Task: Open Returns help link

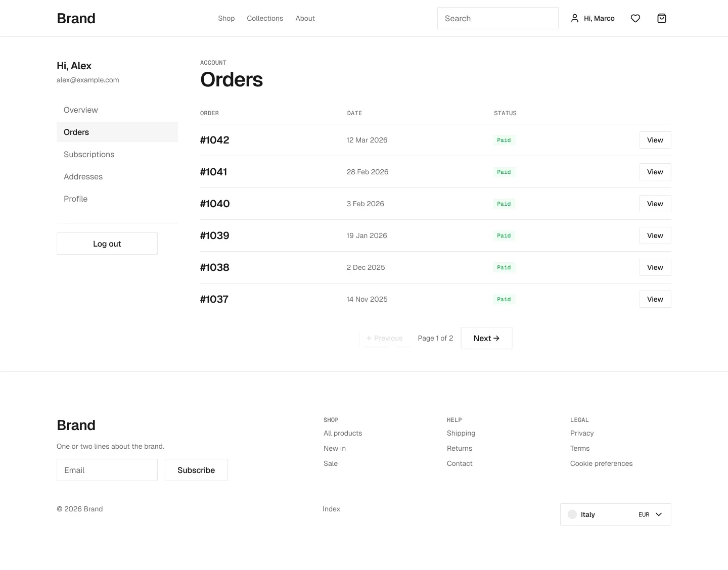Action: 460,448
